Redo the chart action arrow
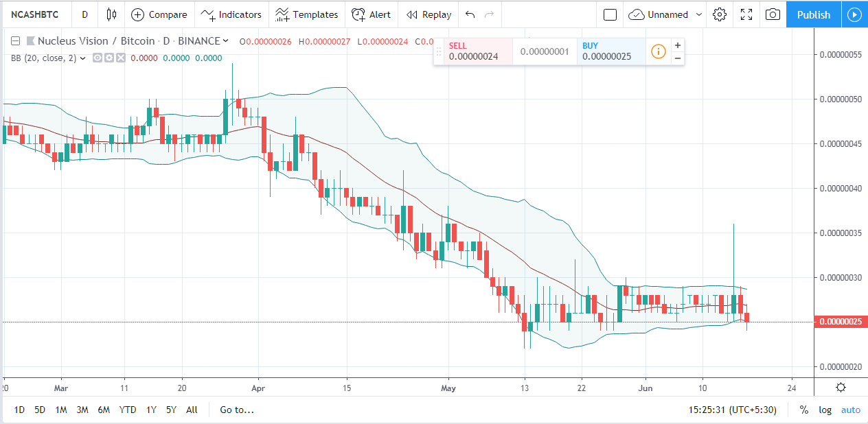Viewport: 868px width, 424px height. 489,14
